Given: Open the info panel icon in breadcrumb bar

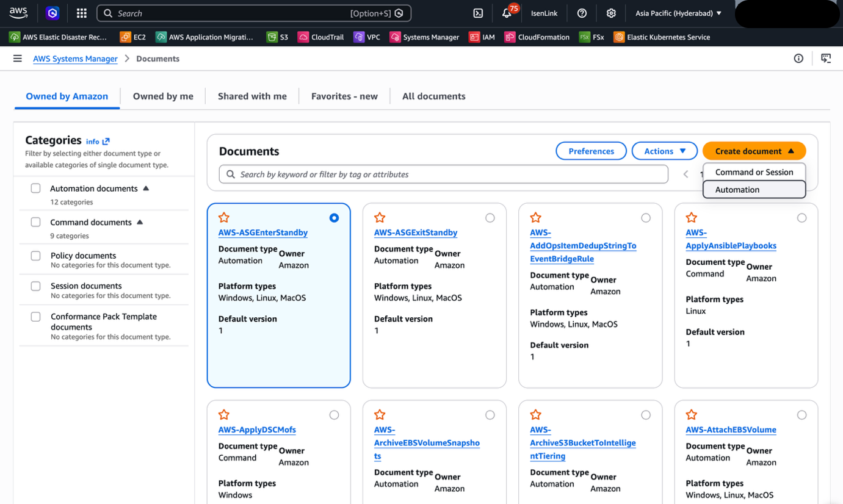Looking at the screenshot, I should coord(798,59).
